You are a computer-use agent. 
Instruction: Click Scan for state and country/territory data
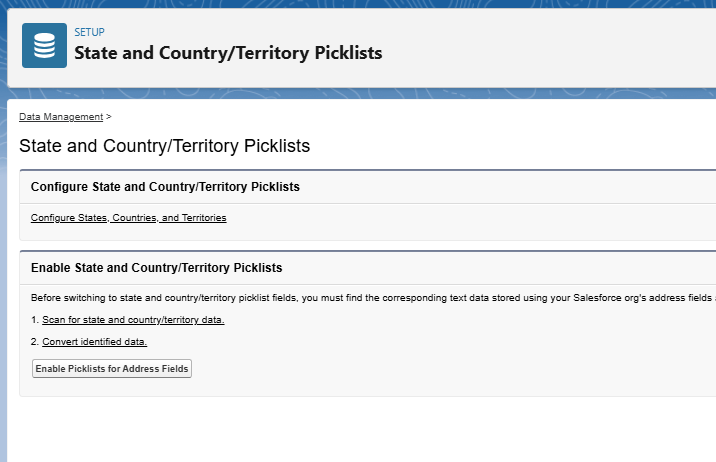click(133, 320)
